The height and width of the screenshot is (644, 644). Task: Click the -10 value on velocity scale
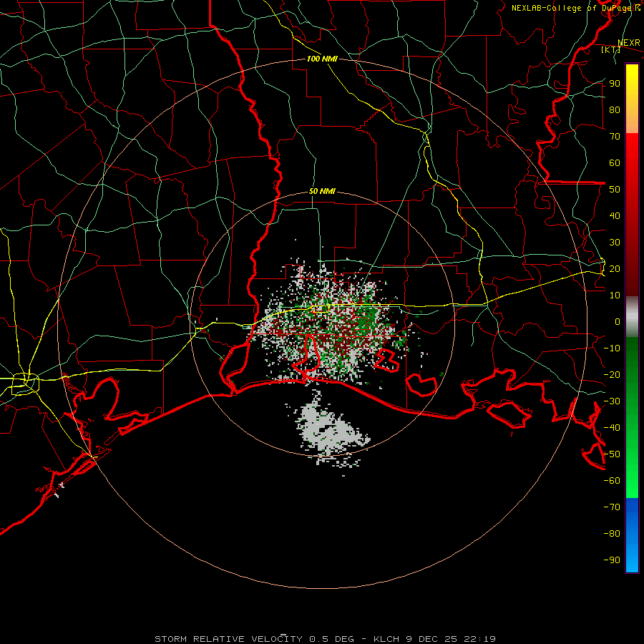pos(612,348)
